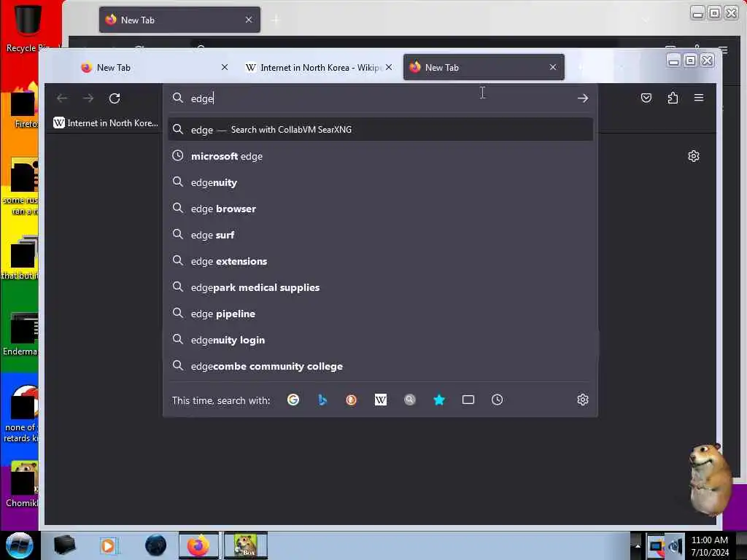Click the taskbar clock showing 11:00 AM
The width and height of the screenshot is (747, 560).
click(x=710, y=546)
